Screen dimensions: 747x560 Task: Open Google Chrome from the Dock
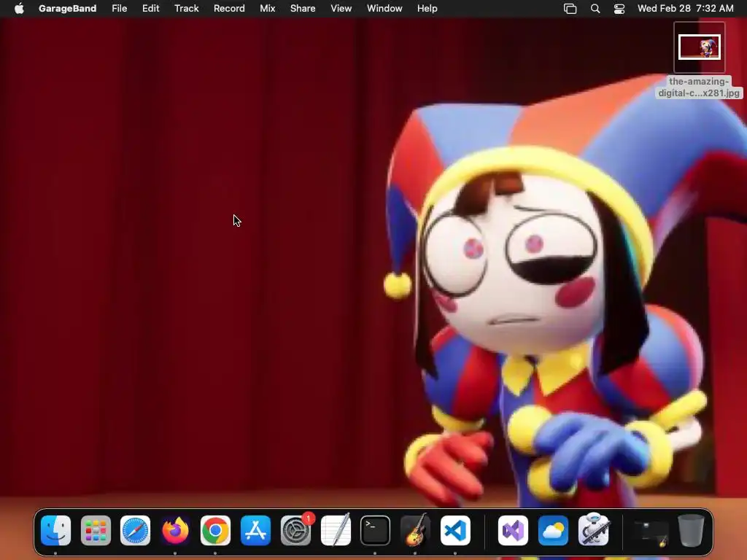point(215,531)
